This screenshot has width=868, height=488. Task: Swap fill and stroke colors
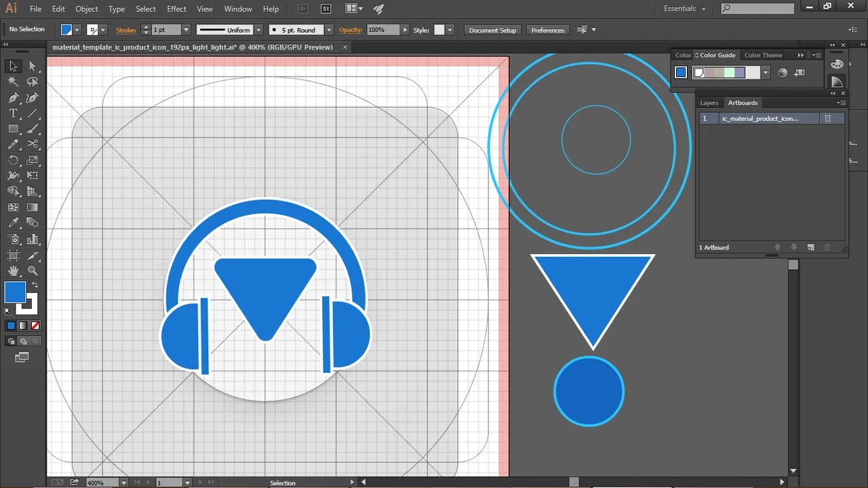click(x=35, y=285)
